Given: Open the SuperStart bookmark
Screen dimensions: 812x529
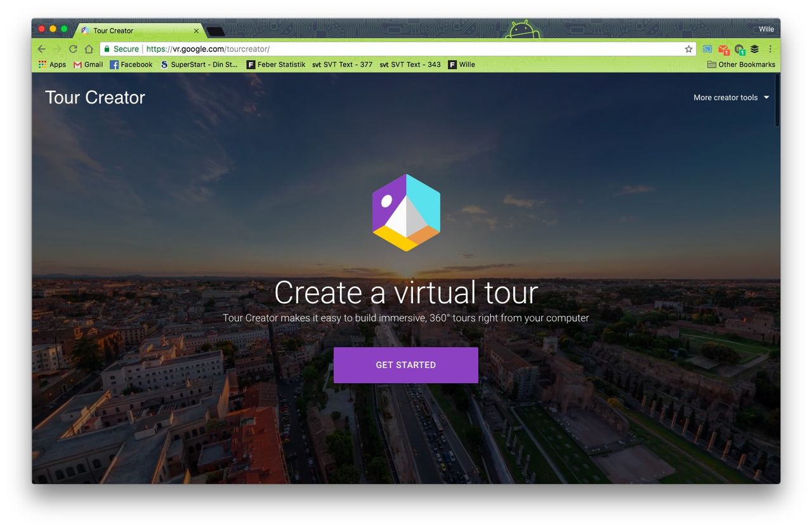Looking at the screenshot, I should point(199,65).
